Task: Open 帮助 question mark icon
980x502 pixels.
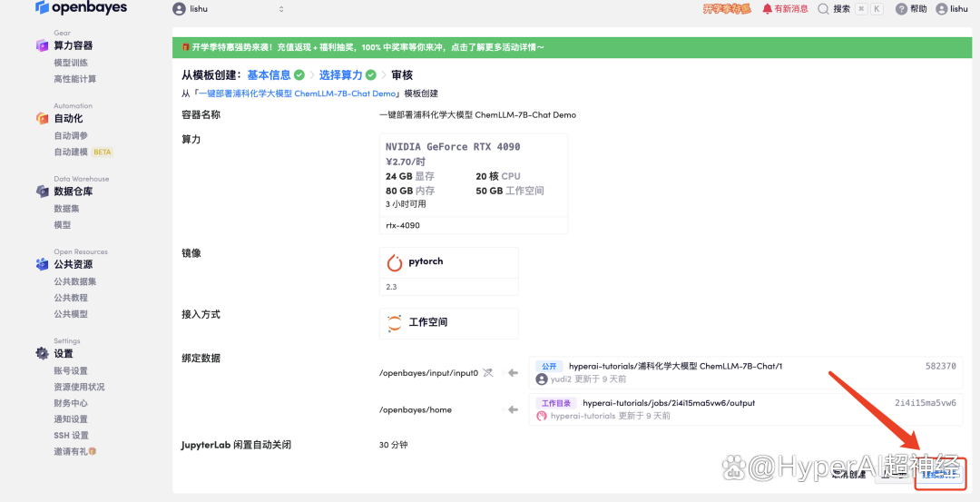Action: pos(901,9)
